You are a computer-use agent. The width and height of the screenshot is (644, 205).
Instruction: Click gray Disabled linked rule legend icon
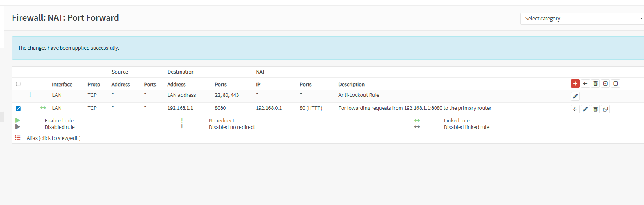pos(417,127)
